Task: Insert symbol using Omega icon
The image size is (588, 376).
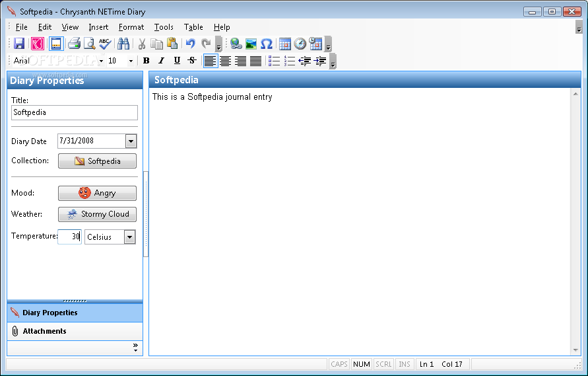Action: point(266,44)
